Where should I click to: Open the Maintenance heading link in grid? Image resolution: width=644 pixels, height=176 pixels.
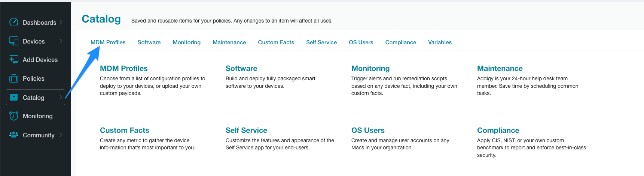(500, 68)
